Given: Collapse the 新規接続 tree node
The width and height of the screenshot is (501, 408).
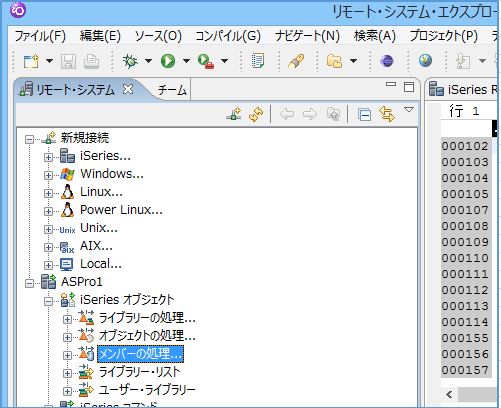Looking at the screenshot, I should (x=30, y=139).
